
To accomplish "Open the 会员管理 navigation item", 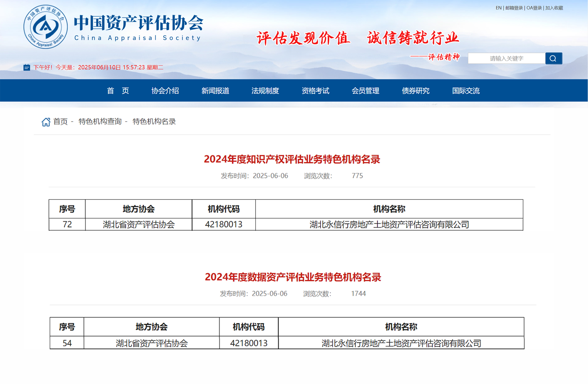I will 365,91.
